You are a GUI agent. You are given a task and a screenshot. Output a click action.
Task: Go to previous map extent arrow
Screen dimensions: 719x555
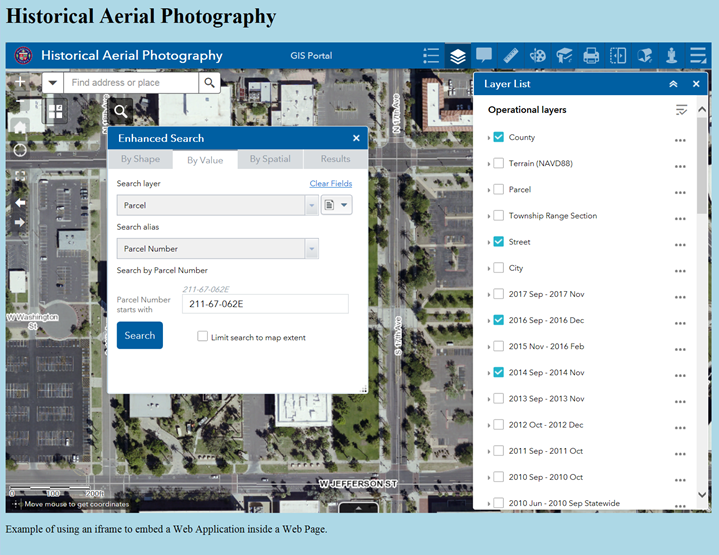pyautogui.click(x=20, y=202)
